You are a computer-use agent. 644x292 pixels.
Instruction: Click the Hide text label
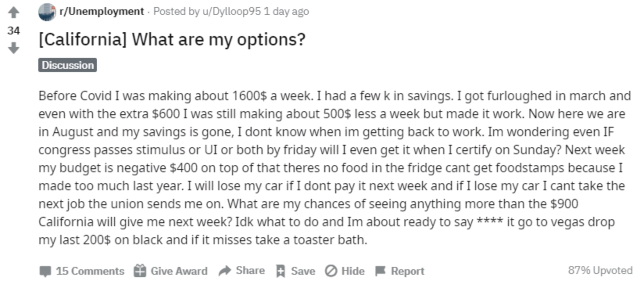[x=353, y=271]
